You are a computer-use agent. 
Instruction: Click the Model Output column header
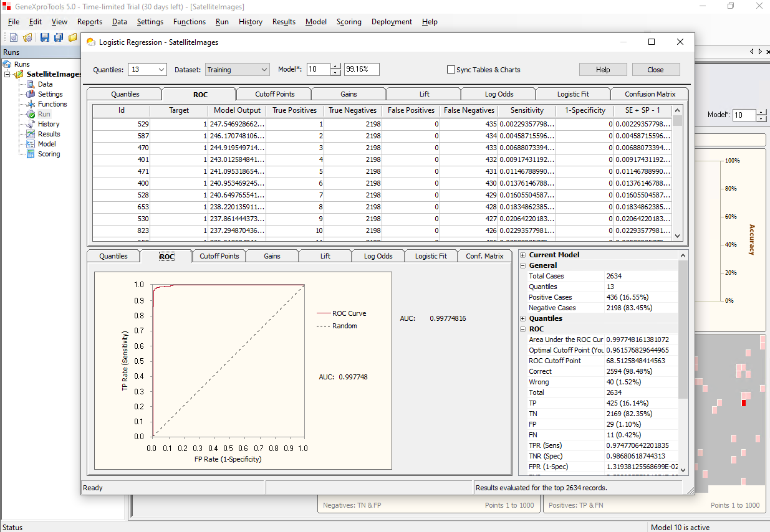point(237,110)
